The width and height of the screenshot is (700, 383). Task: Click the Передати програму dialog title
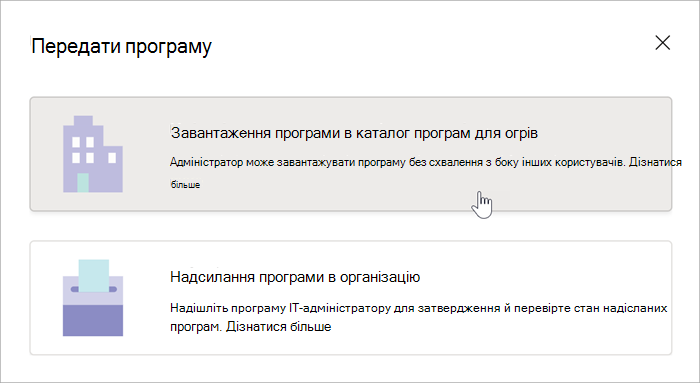(x=121, y=46)
